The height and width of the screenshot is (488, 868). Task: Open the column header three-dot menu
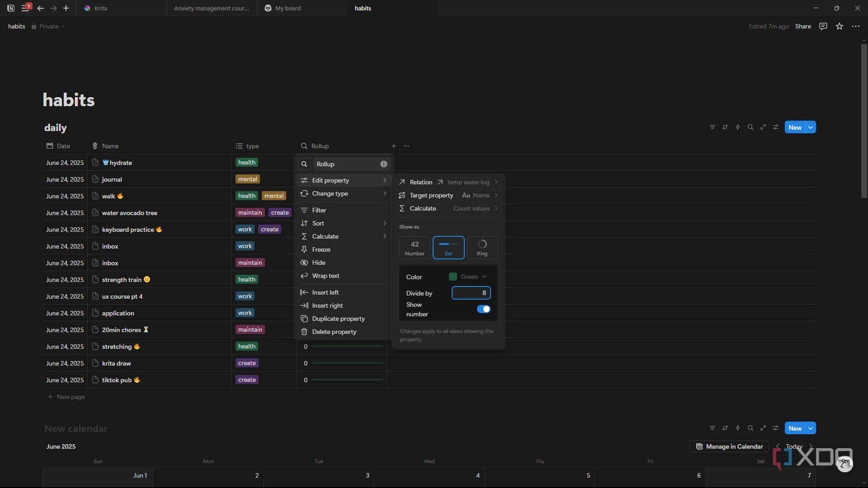[x=406, y=146]
